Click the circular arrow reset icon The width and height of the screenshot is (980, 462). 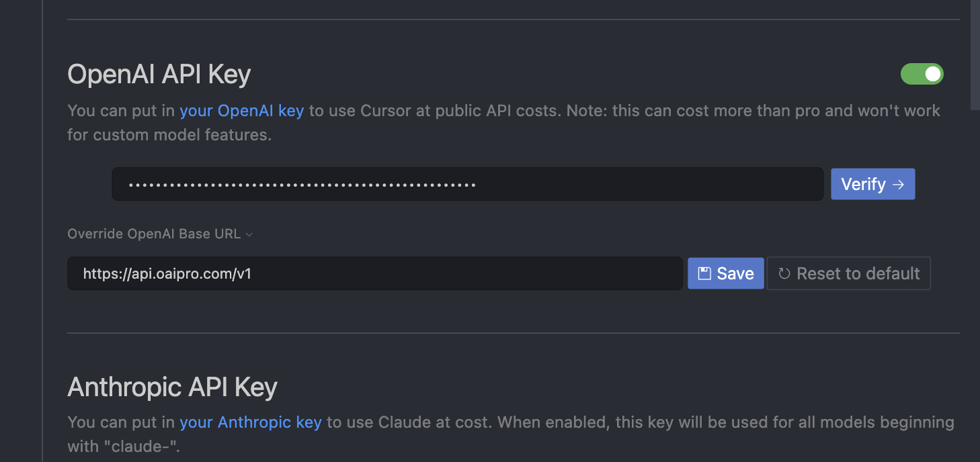click(784, 273)
